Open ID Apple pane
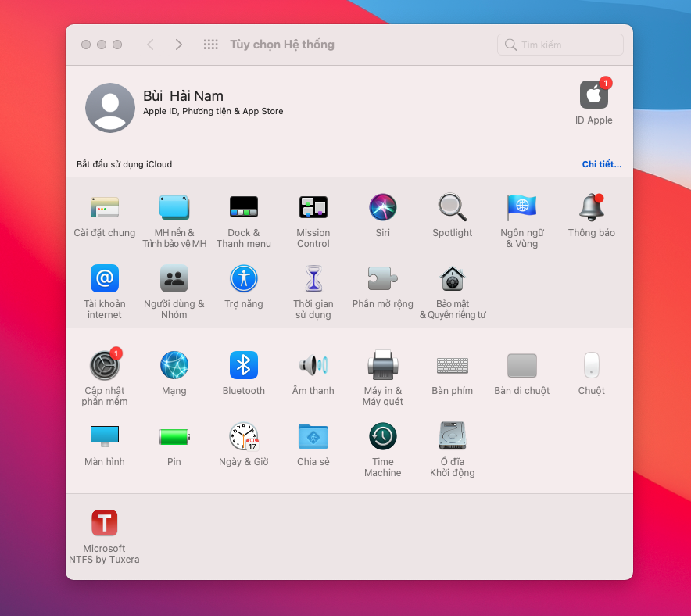This screenshot has height=616, width=691. click(x=594, y=95)
